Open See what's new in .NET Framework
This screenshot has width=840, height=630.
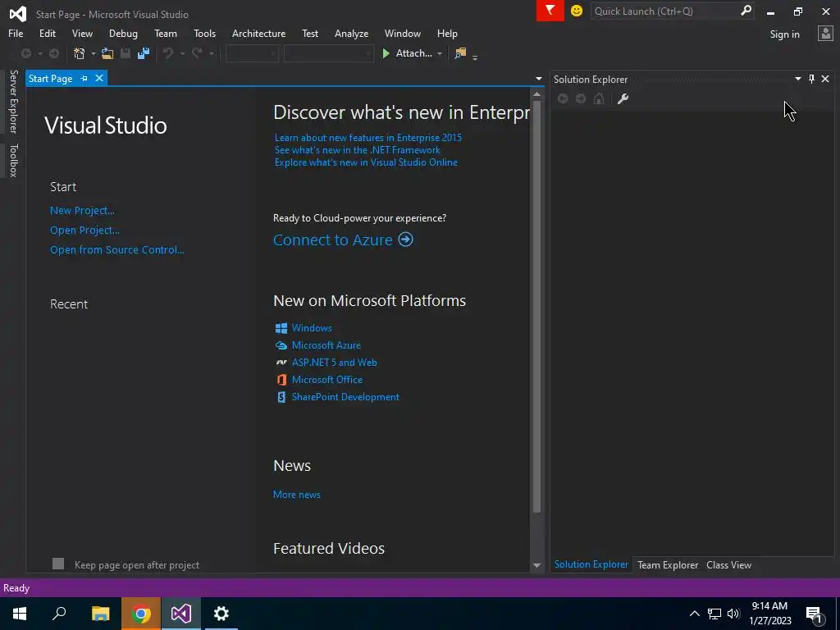[358, 150]
